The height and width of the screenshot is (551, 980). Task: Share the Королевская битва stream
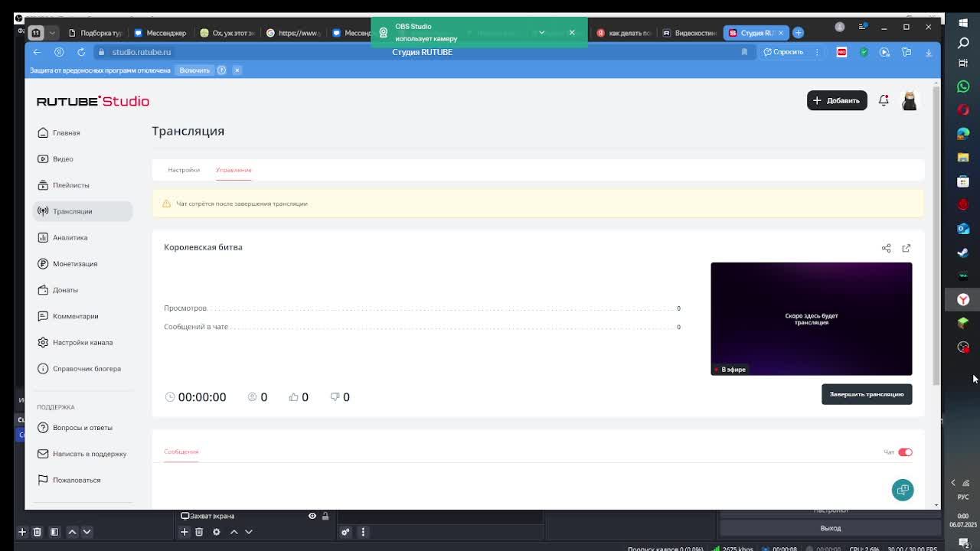pyautogui.click(x=886, y=248)
